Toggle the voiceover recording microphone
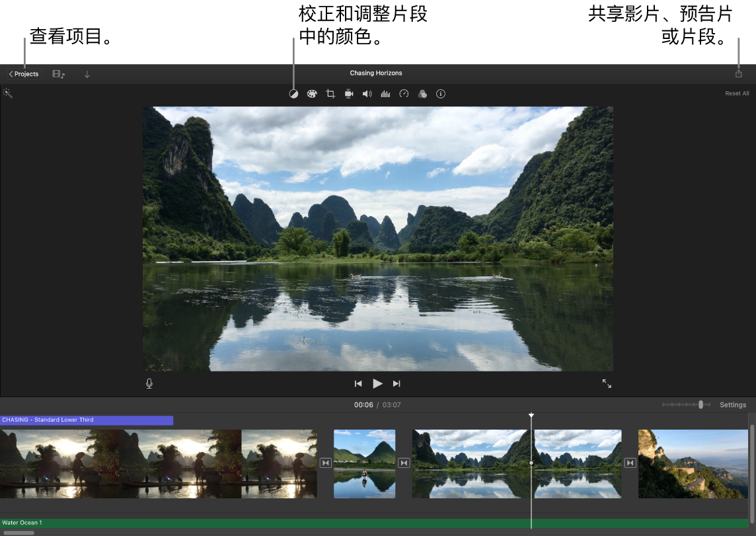The width and height of the screenshot is (756, 536). pos(149,383)
